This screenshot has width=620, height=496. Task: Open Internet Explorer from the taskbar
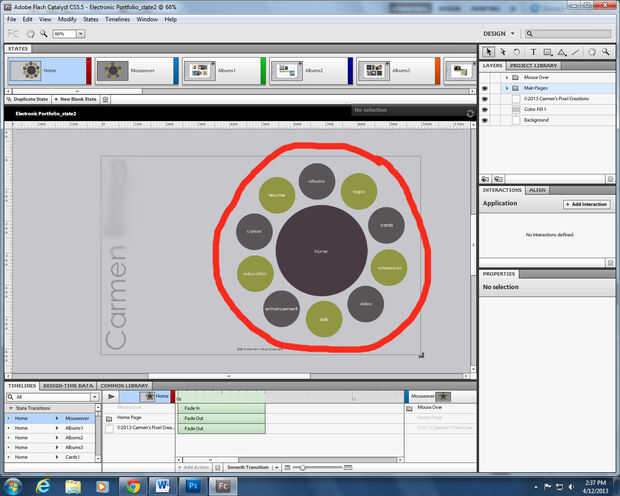click(43, 486)
